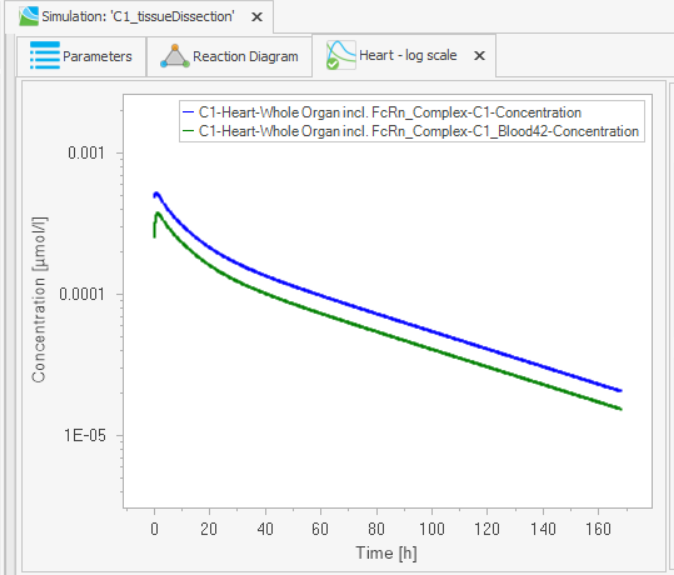Screen dimensions: 674x575
Task: Close the Heart - log scale tab
Action: (x=479, y=56)
